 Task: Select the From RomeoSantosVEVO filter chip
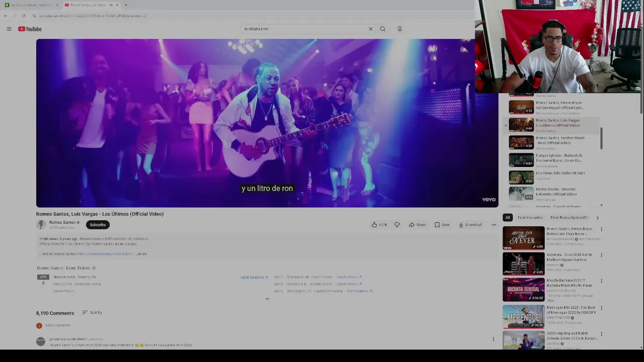(x=570, y=218)
